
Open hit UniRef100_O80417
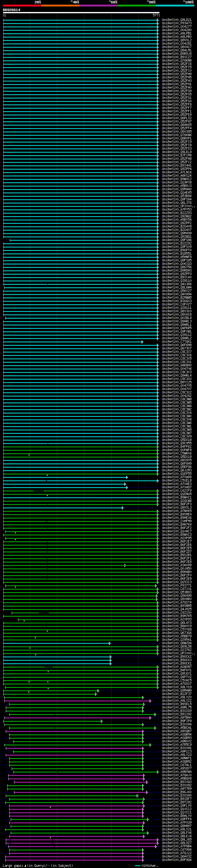(177, 47)
